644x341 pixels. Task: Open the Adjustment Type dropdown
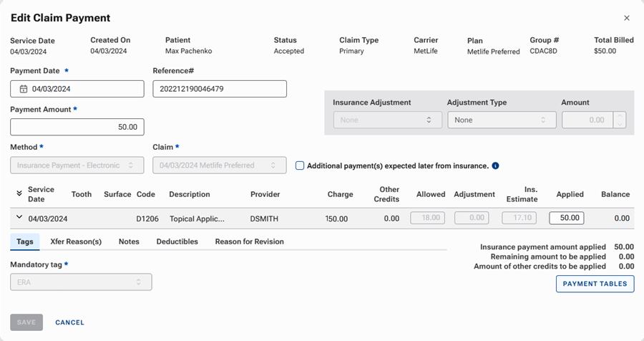coord(502,120)
